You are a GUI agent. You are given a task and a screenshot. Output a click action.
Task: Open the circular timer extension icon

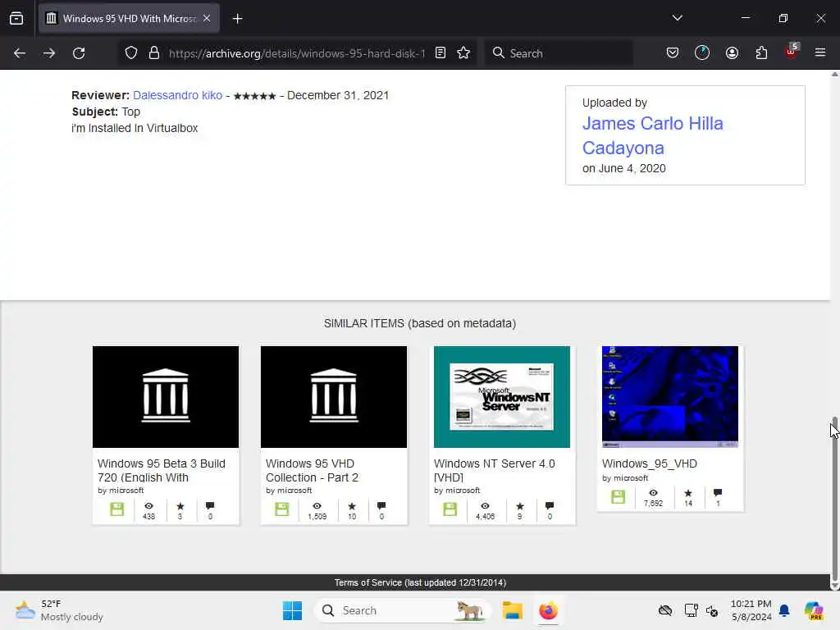(702, 52)
